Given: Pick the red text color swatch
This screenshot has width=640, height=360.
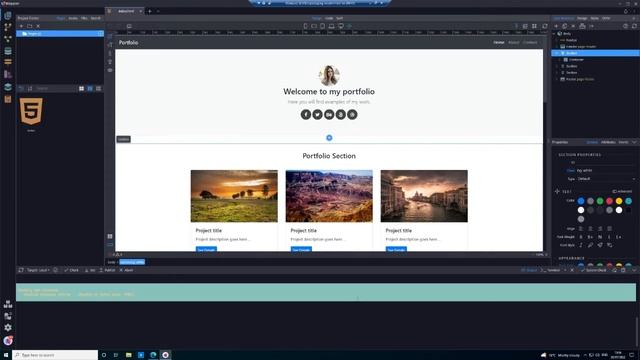Looking at the screenshot, I should [x=609, y=201].
